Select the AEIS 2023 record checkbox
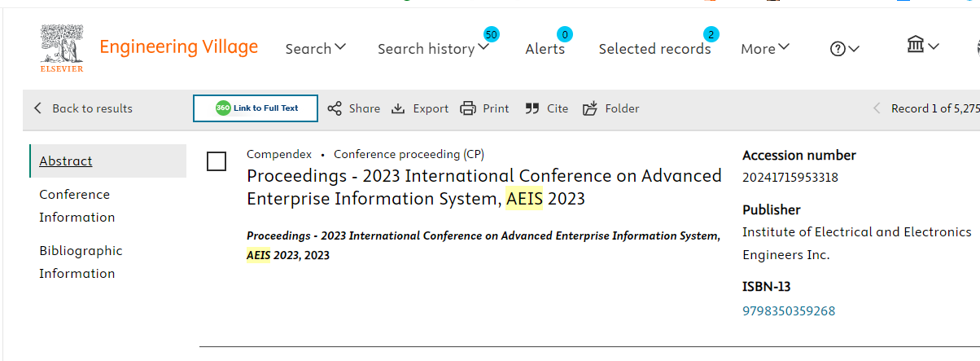Screen dimensions: 980x361 pyautogui.click(x=217, y=161)
